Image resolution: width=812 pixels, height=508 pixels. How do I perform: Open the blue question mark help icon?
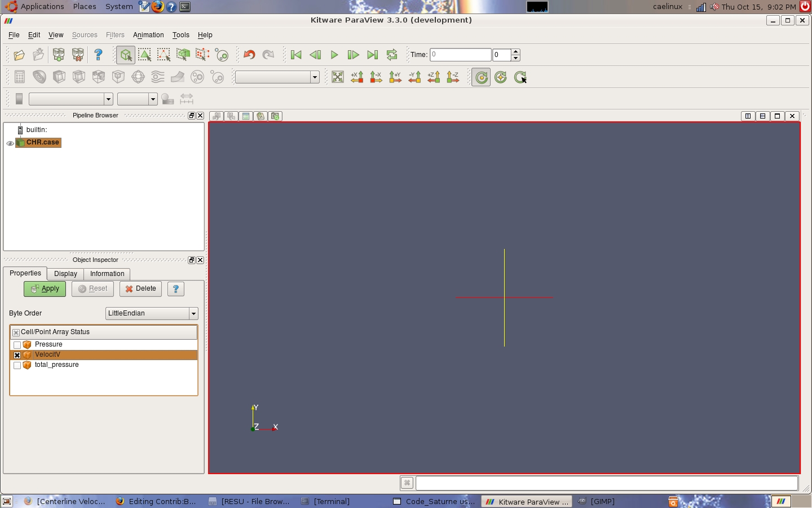click(x=98, y=55)
